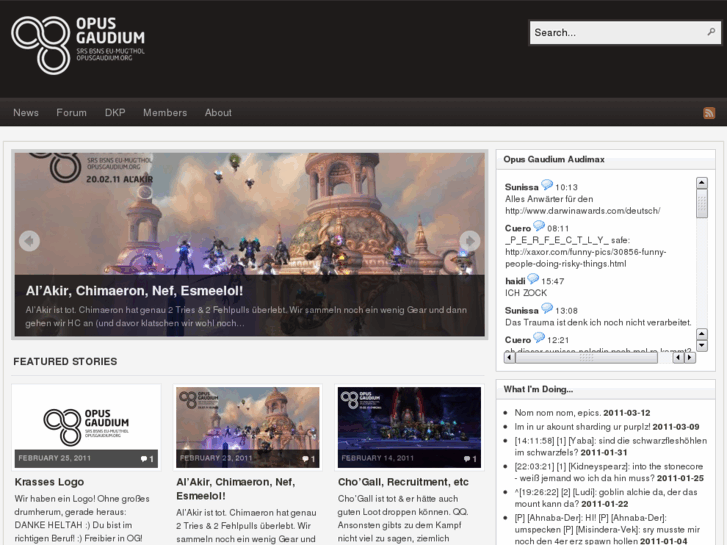727x545 pixels.
Task: Open the darwinawards.com link in chat
Action: pos(583,211)
